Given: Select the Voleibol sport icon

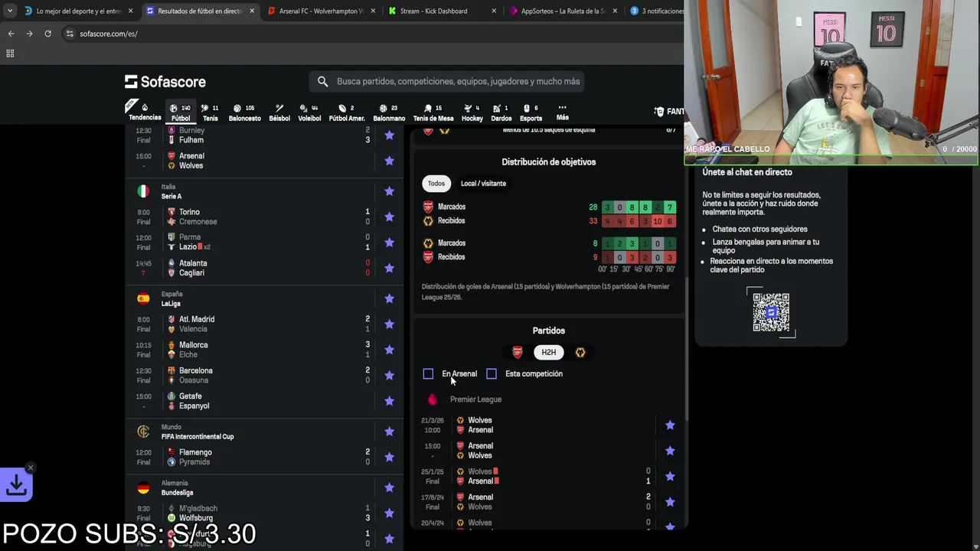Looking at the screenshot, I should 304,108.
